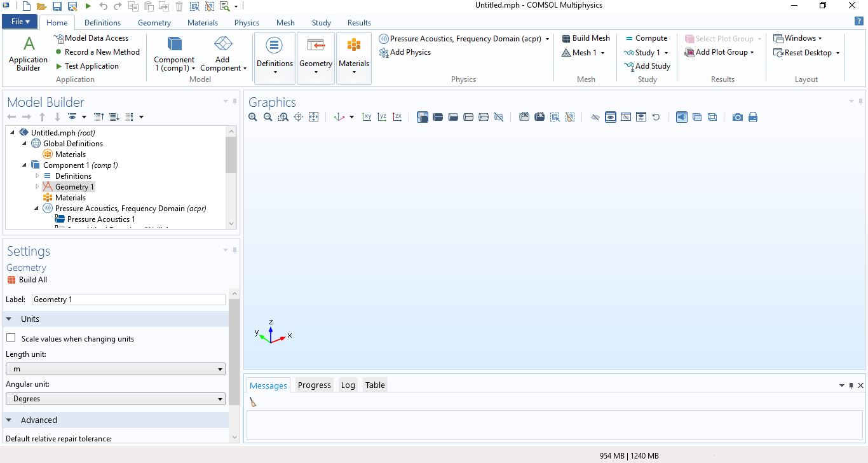
Task: Toggle the Wireframe Rendering button
Action: [x=712, y=117]
